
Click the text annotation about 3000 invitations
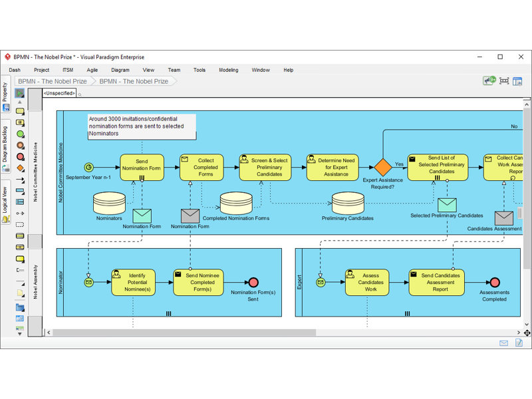142,126
